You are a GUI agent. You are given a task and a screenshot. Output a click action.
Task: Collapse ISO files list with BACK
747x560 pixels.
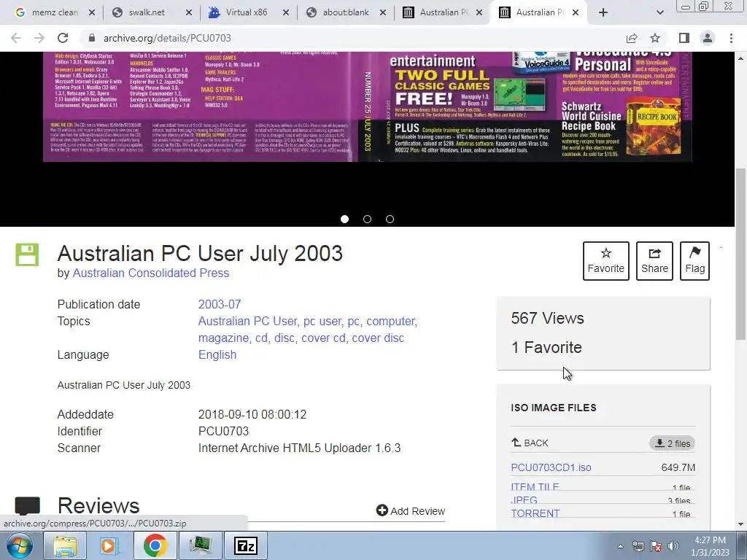(530, 443)
